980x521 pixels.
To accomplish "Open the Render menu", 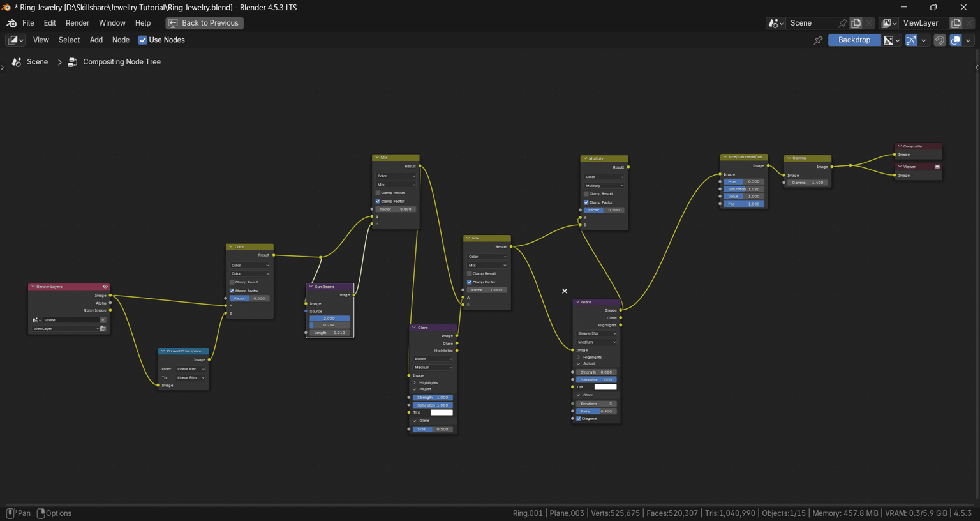I will click(x=77, y=23).
